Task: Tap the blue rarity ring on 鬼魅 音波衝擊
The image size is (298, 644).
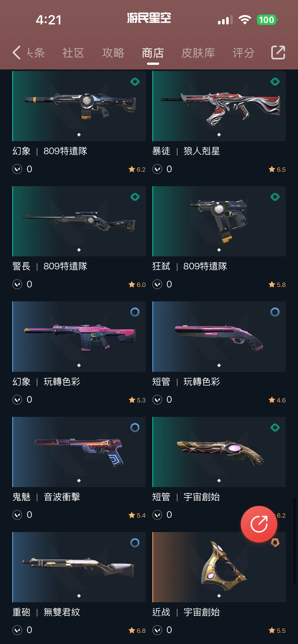Action: (x=135, y=427)
